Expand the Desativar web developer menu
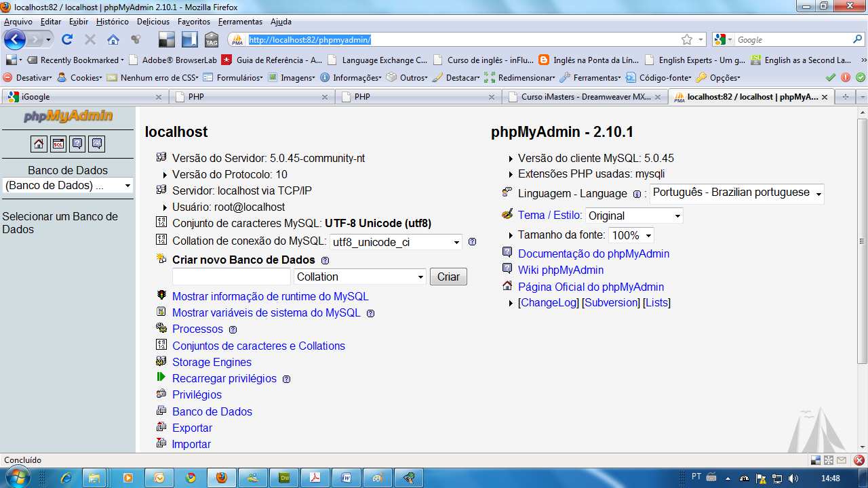868x488 pixels. (x=28, y=77)
